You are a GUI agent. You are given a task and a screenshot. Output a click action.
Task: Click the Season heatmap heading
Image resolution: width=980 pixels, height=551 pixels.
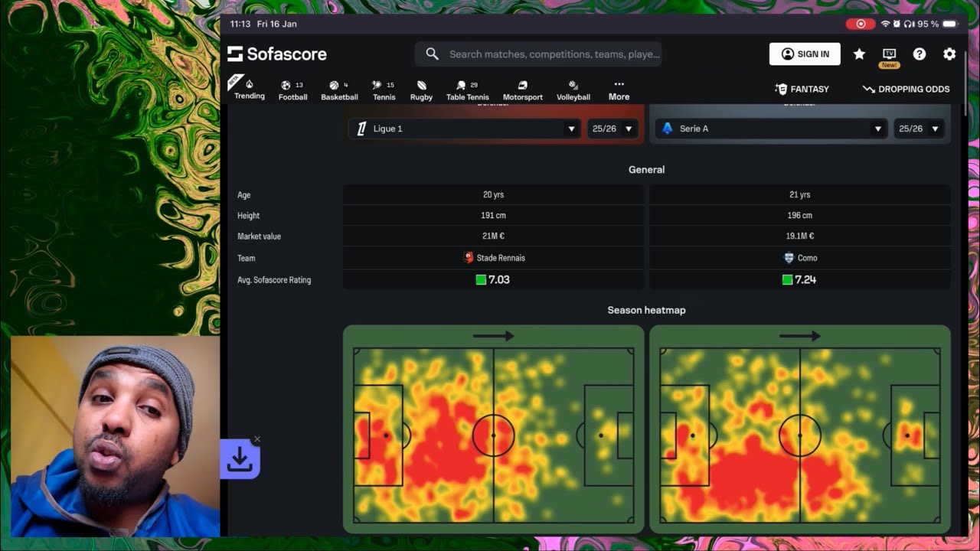(x=646, y=310)
